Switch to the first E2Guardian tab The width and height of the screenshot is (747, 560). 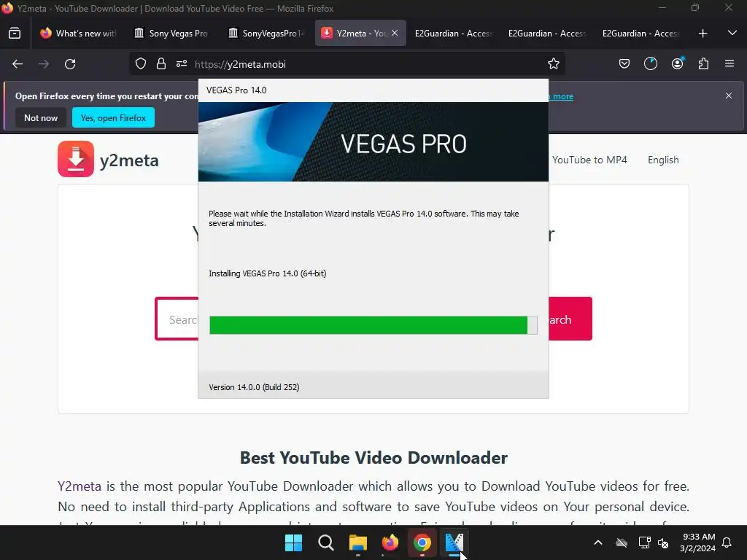coord(453,34)
